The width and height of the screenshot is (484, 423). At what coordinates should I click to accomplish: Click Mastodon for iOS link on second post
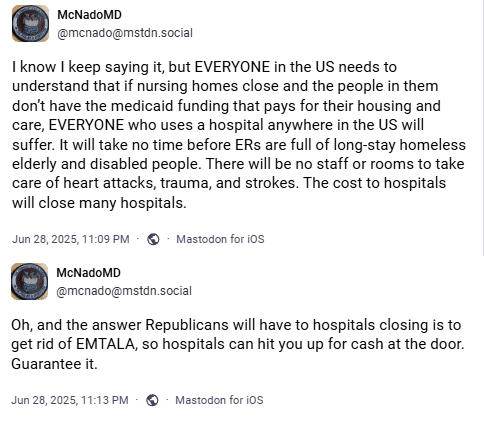(x=219, y=400)
